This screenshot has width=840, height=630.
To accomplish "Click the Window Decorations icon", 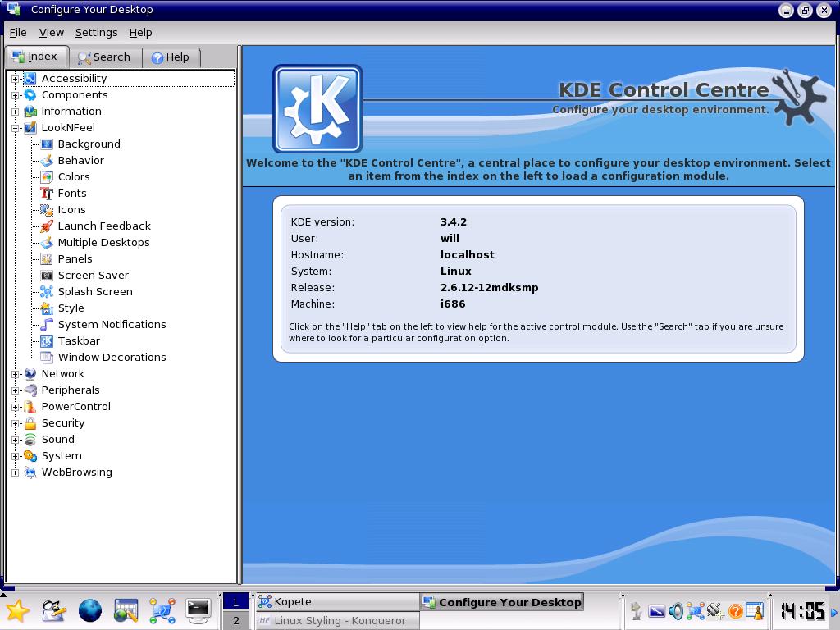I will pyautogui.click(x=47, y=358).
